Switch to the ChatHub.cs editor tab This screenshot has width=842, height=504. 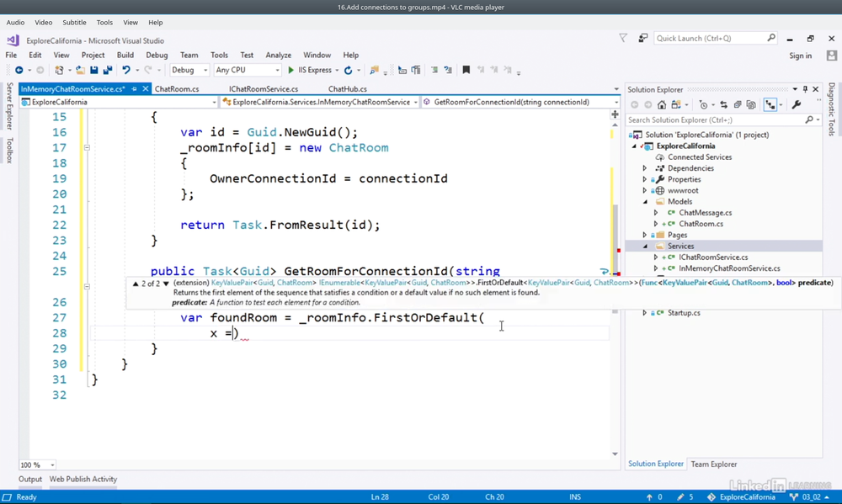pyautogui.click(x=348, y=89)
